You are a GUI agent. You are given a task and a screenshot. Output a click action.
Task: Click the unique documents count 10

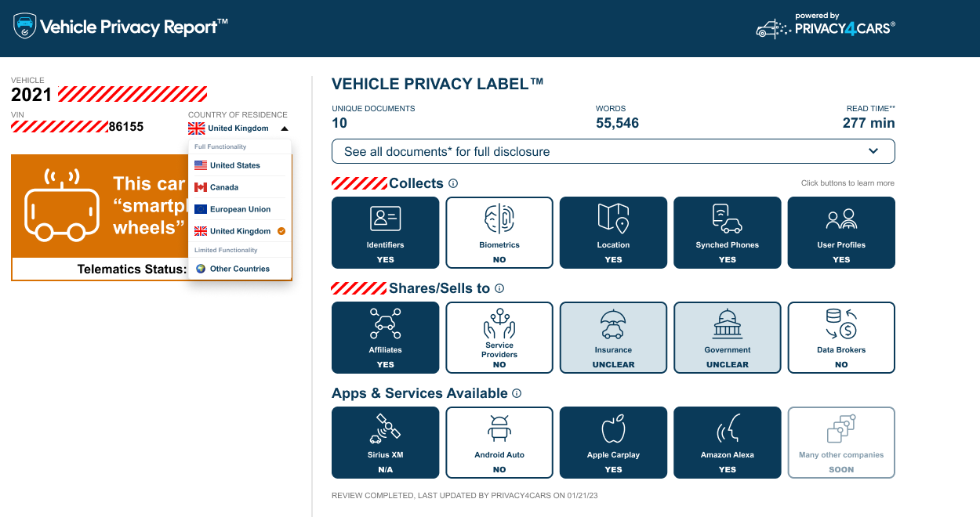coord(339,123)
